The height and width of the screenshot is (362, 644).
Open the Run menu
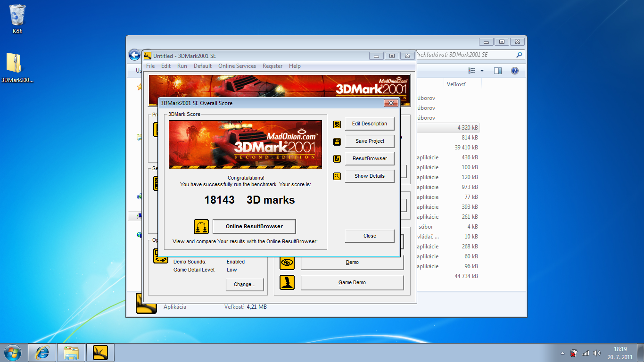[x=182, y=66]
